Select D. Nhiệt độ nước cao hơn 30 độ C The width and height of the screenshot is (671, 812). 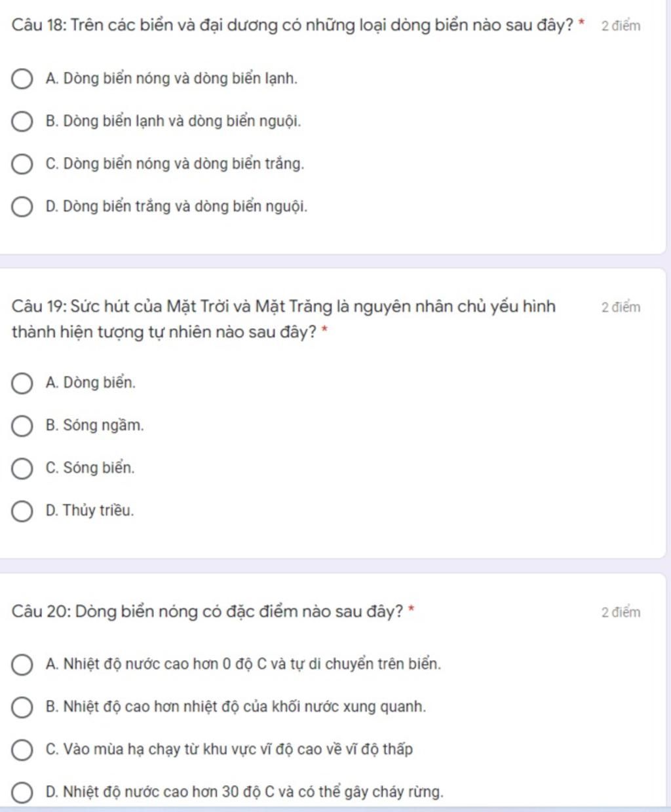(22, 792)
